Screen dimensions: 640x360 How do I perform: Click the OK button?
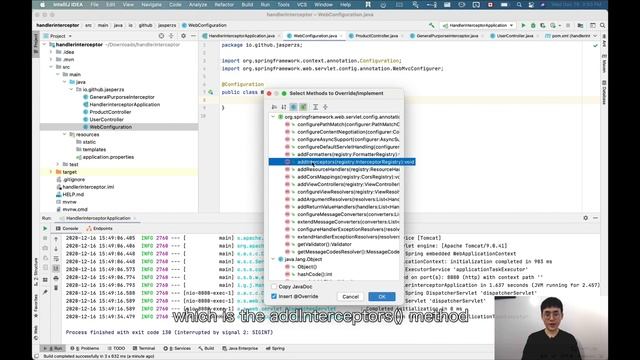(382, 297)
